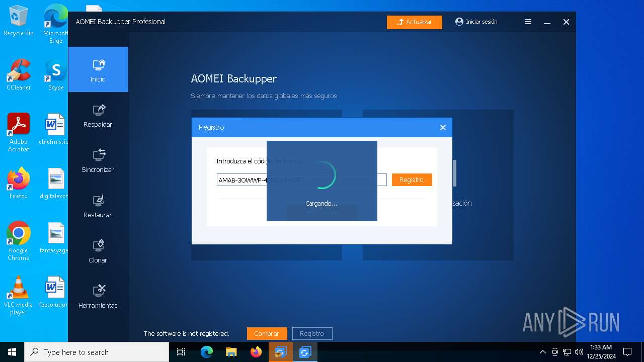Close the Registro dialog
644x362 pixels.
pyautogui.click(x=443, y=127)
